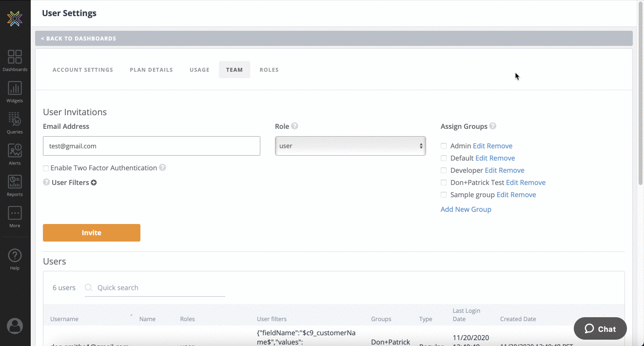Image resolution: width=644 pixels, height=346 pixels.
Task: Click the Quick search field
Action: click(155, 287)
